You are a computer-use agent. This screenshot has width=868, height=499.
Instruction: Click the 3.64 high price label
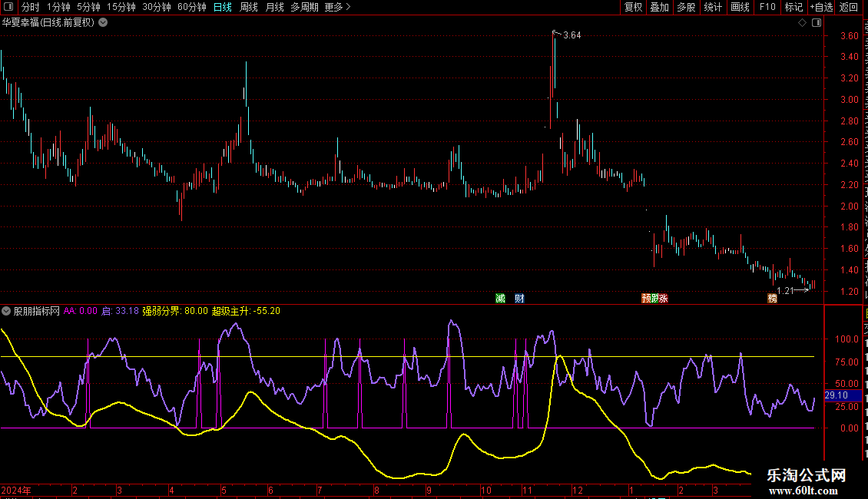tap(571, 35)
